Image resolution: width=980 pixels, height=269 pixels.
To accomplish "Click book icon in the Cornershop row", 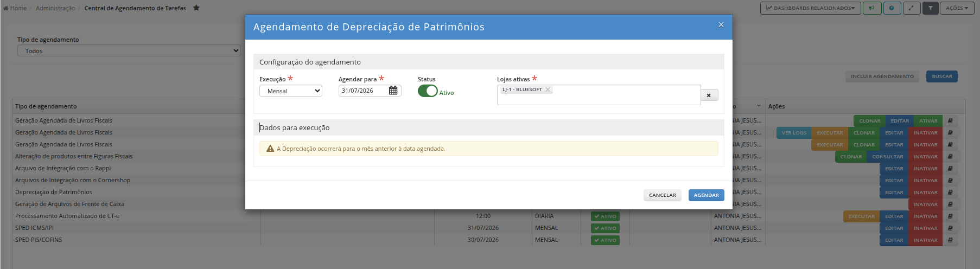I will (950, 181).
